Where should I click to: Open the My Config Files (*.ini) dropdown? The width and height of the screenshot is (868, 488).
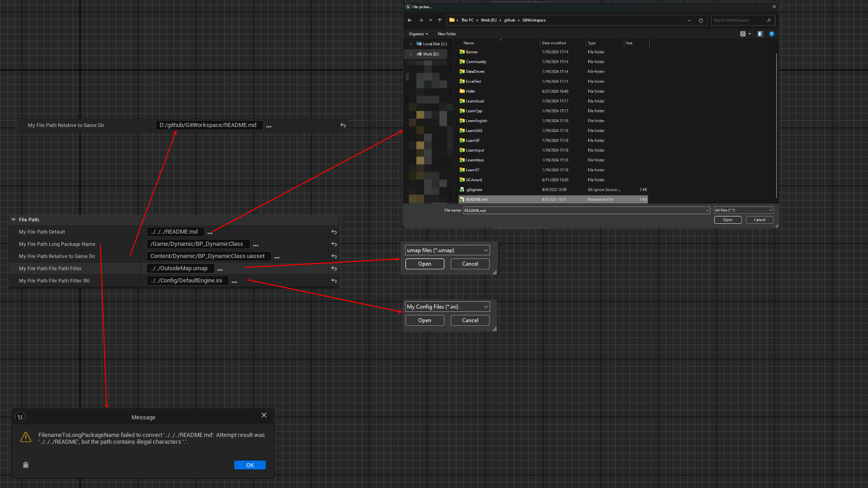pyautogui.click(x=447, y=307)
